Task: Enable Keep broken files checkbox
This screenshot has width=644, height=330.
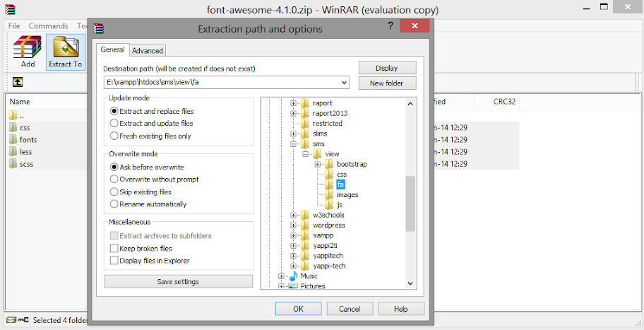Action: (114, 248)
